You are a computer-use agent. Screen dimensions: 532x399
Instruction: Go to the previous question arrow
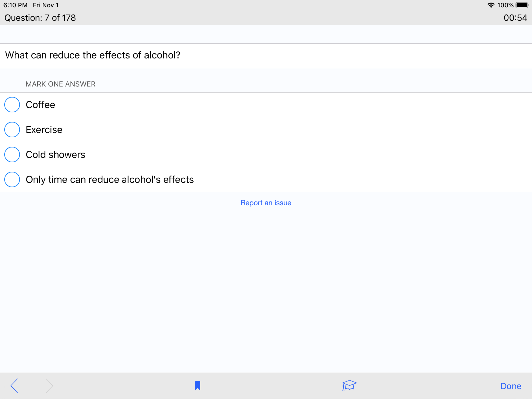tap(14, 386)
